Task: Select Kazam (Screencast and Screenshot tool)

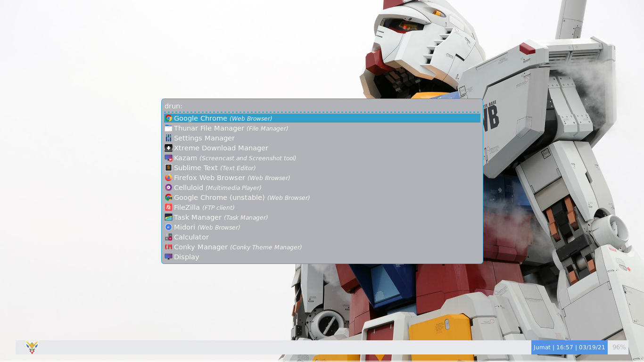Action: pyautogui.click(x=322, y=158)
